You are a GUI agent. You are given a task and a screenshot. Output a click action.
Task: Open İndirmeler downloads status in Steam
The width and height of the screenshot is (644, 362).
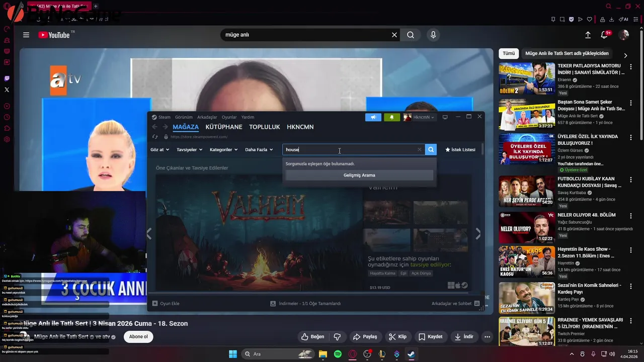305,304
